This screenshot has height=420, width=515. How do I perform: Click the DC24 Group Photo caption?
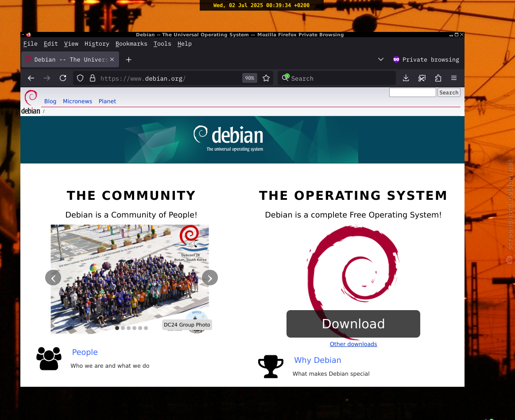coord(187,325)
